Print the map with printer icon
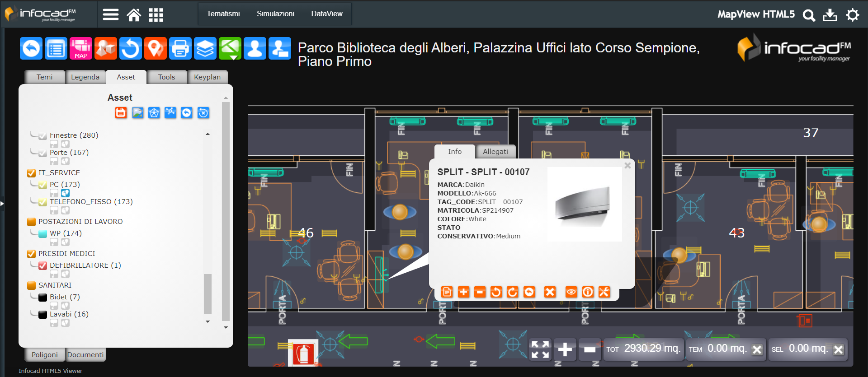 coord(180,48)
